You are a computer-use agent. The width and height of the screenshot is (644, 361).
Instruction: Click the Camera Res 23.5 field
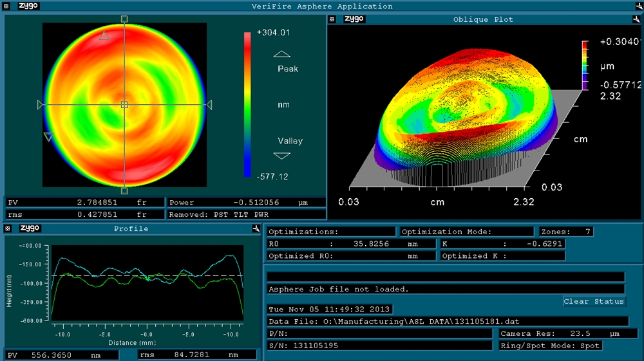coord(567,333)
